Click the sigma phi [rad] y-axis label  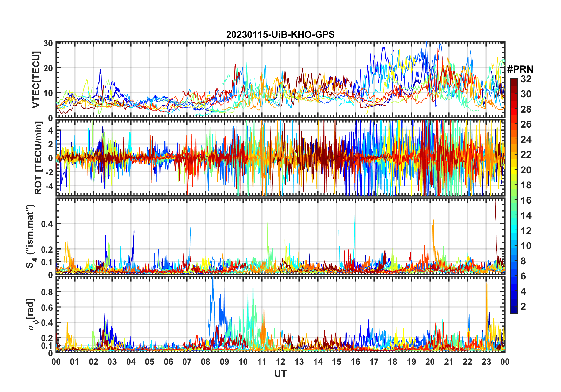click(x=32, y=314)
